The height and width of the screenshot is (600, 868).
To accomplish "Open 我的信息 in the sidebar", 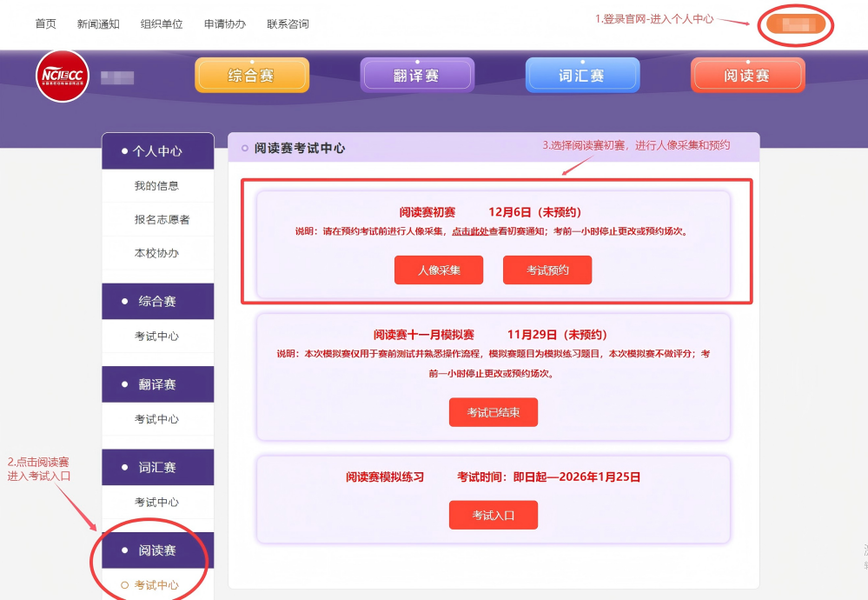I will click(157, 185).
